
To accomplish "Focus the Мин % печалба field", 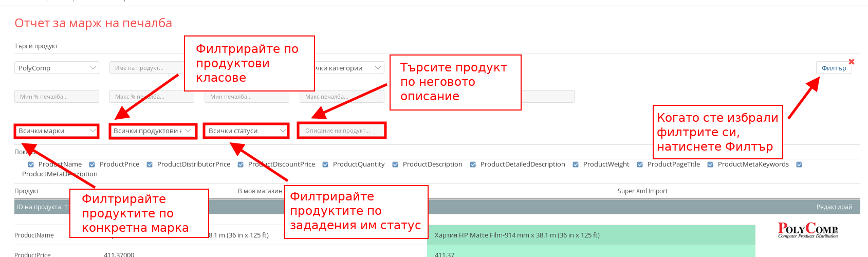I will click(57, 97).
